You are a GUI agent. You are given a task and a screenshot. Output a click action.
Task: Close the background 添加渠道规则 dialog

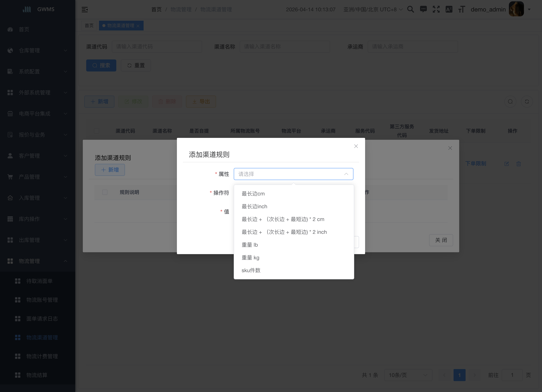(x=450, y=148)
